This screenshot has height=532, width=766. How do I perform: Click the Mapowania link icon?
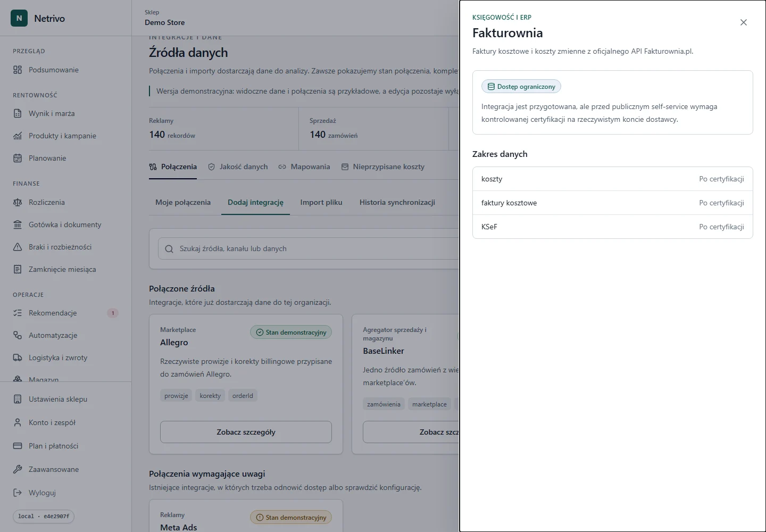pyautogui.click(x=282, y=167)
